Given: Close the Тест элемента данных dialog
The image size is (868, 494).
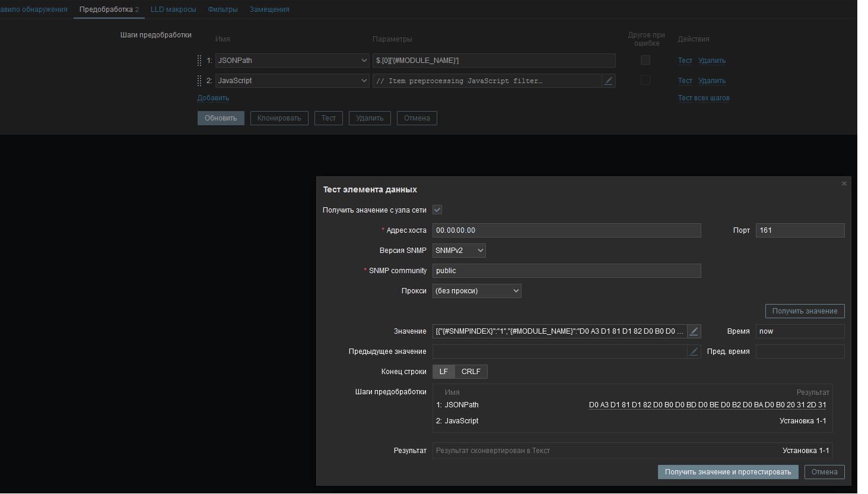Looking at the screenshot, I should coord(844,183).
